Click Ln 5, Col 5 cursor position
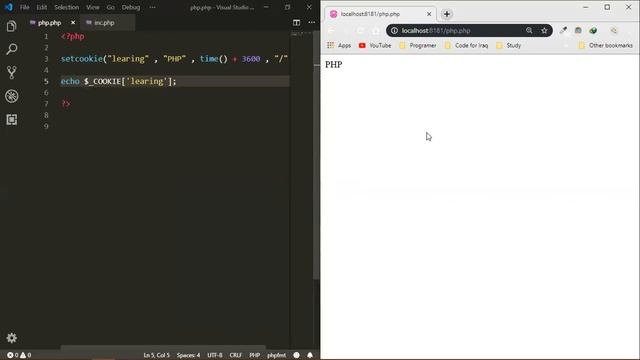The image size is (640, 360). (156, 355)
